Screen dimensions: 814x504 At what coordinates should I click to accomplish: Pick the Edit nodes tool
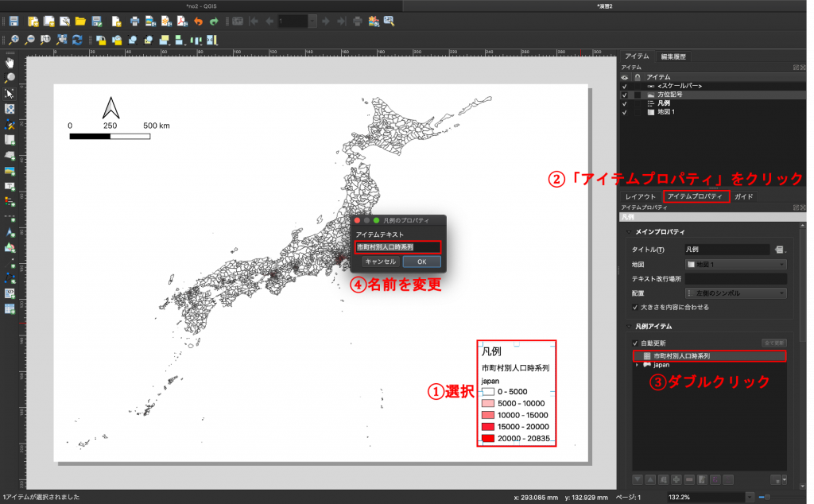[x=10, y=125]
